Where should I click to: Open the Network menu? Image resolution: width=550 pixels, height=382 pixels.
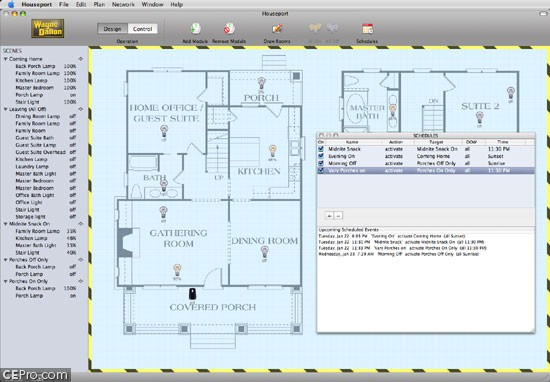pos(123,5)
